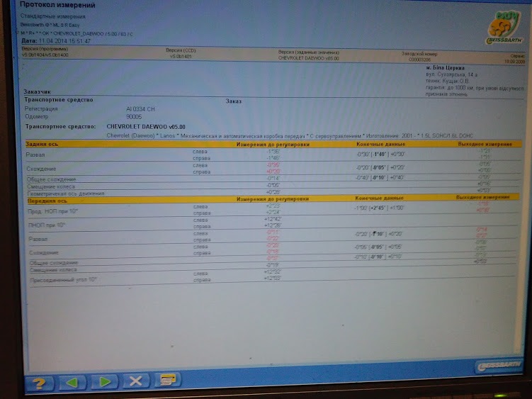Screen dimensions: 532x399
Task: Select the rear camber target '[-1°40']'
Action: [379, 154]
